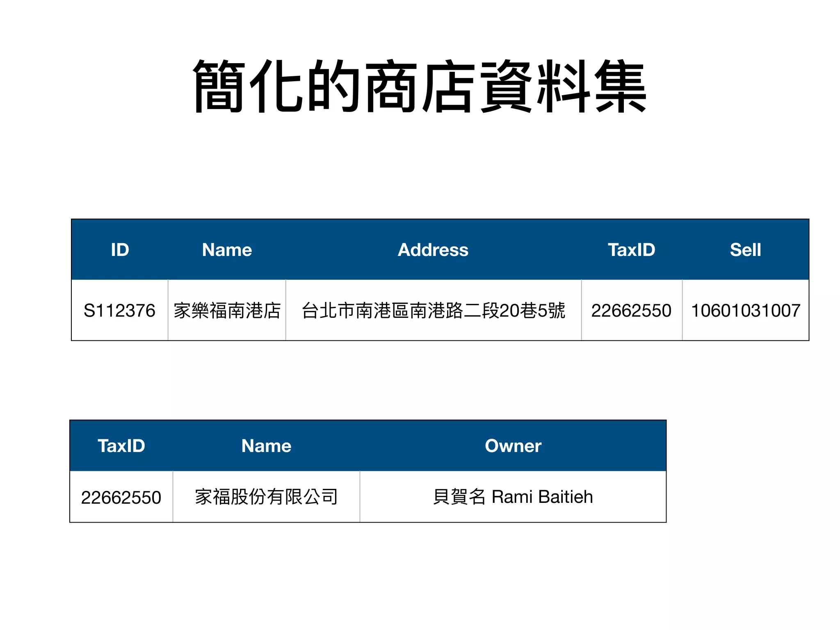Viewport: 840px width, 630px height.
Task: Select the Owner column header
Action: point(513,446)
